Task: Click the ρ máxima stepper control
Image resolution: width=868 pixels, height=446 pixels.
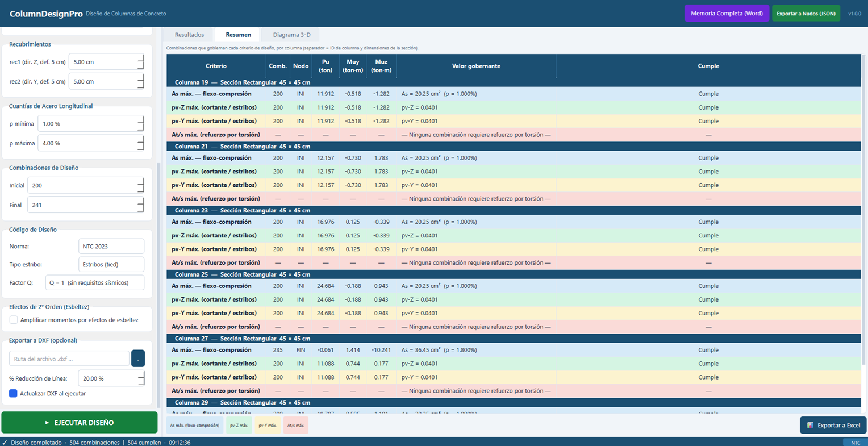Action: [x=141, y=143]
